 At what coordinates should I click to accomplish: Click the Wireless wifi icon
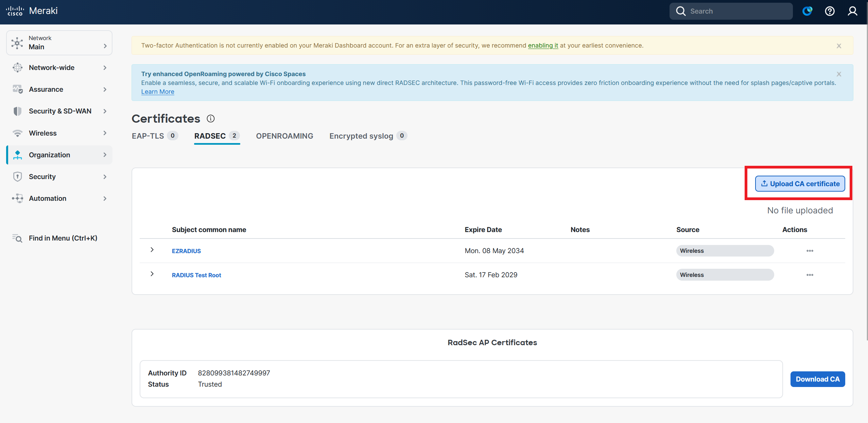coord(17,133)
